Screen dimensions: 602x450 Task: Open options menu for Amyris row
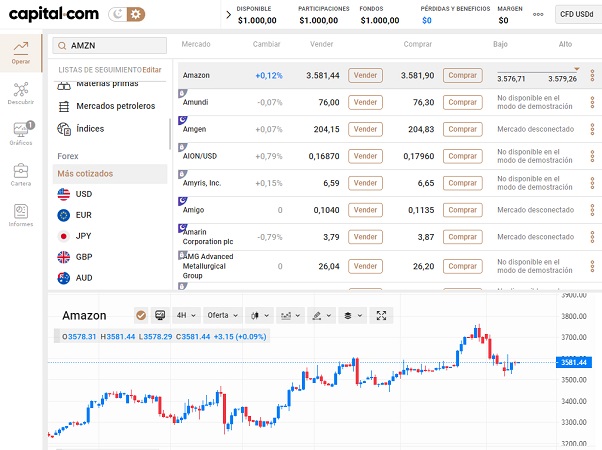pyautogui.click(x=592, y=183)
